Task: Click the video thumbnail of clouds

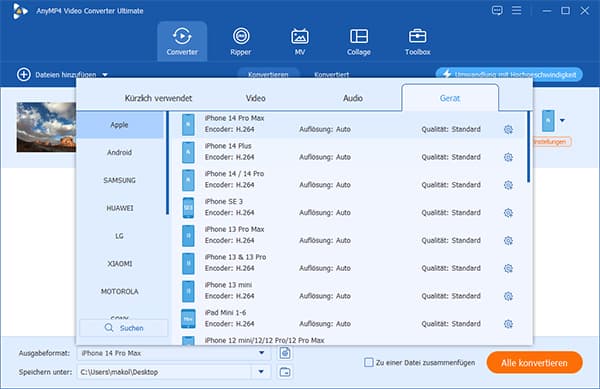Action: point(46,127)
